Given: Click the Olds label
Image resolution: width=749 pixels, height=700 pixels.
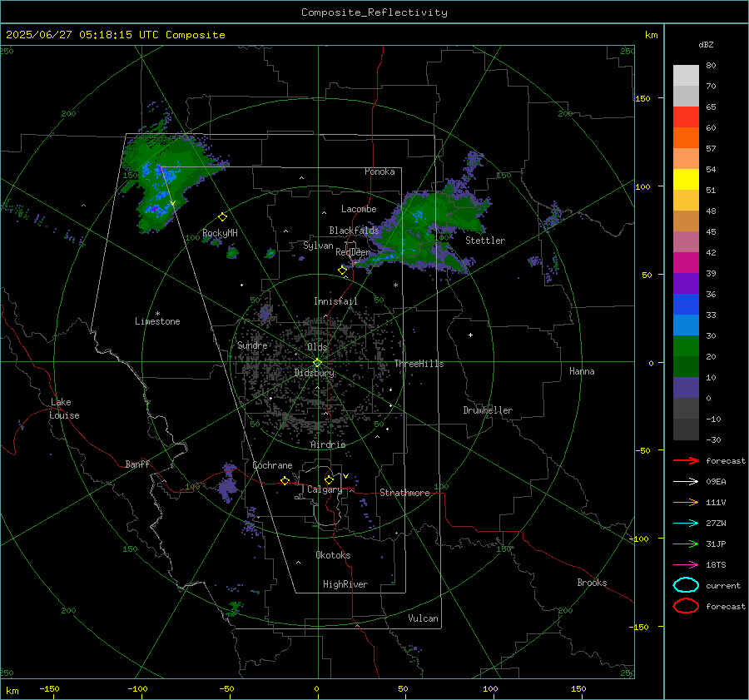Looking at the screenshot, I should 317,347.
